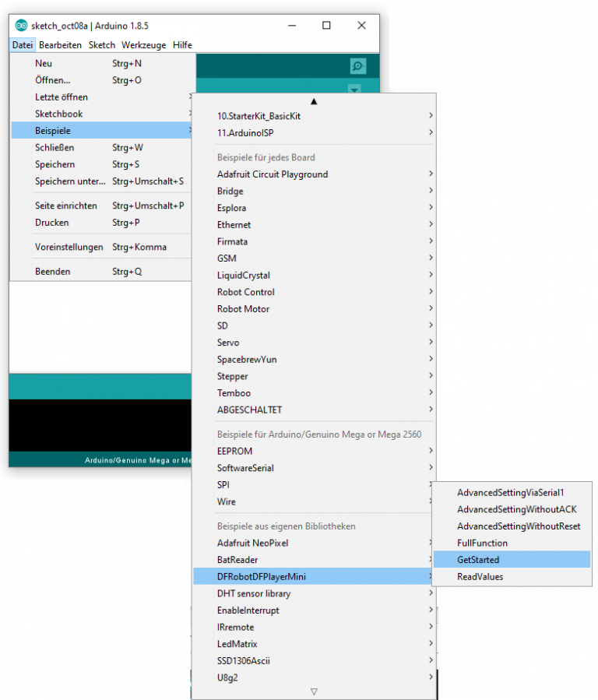
Task: Expand 10.StarterKit_BasicKit examples
Action: tap(315, 116)
